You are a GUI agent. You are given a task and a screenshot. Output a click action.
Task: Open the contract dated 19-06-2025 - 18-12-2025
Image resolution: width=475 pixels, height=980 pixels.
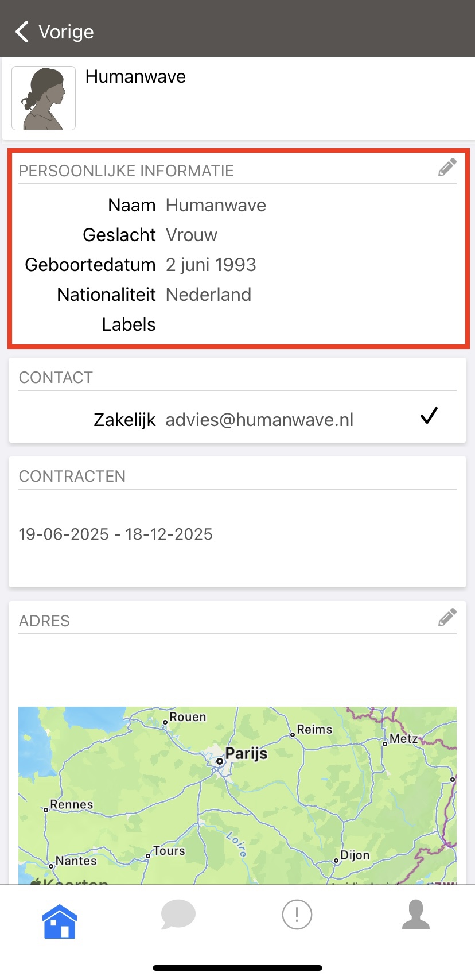[115, 534]
